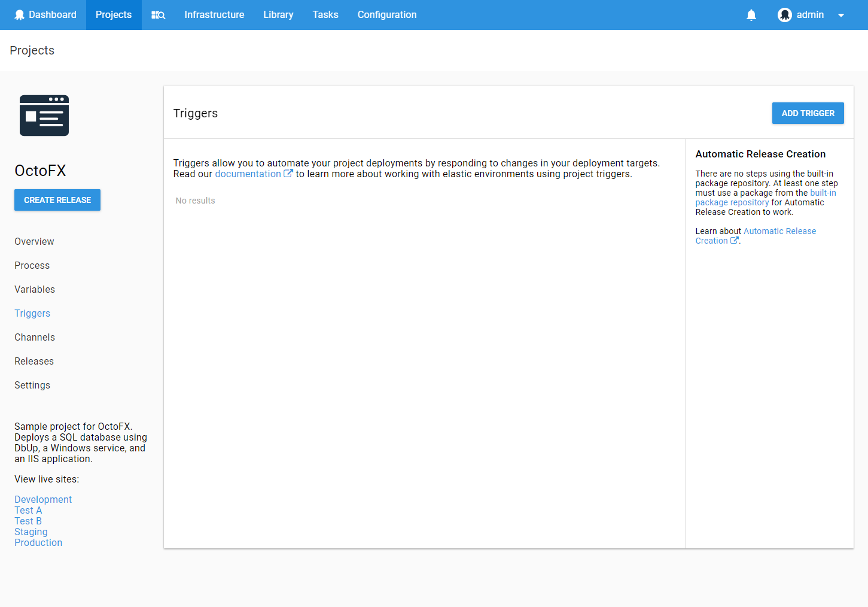The image size is (868, 607).
Task: Open the project search icon in navbar
Action: [158, 15]
